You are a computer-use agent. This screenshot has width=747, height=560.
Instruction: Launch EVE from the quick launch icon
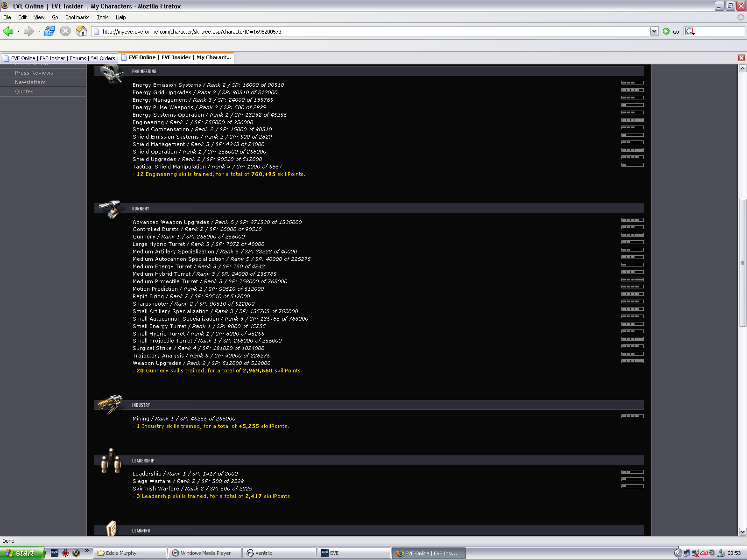pos(54,553)
